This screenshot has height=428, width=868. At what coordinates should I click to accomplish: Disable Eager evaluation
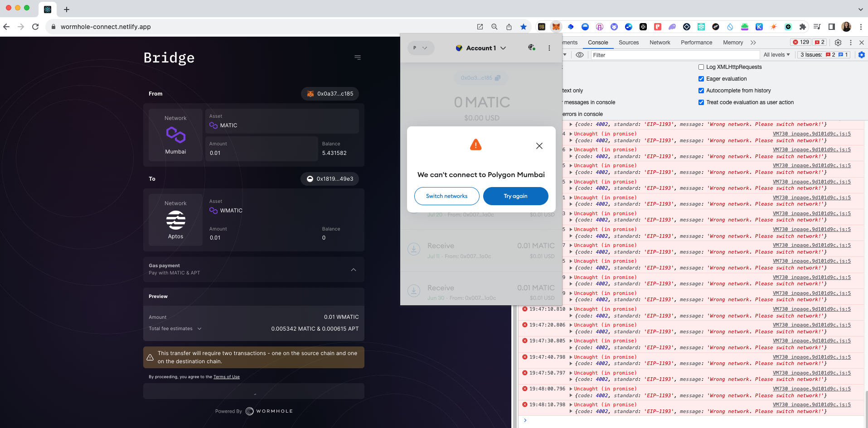pyautogui.click(x=700, y=78)
